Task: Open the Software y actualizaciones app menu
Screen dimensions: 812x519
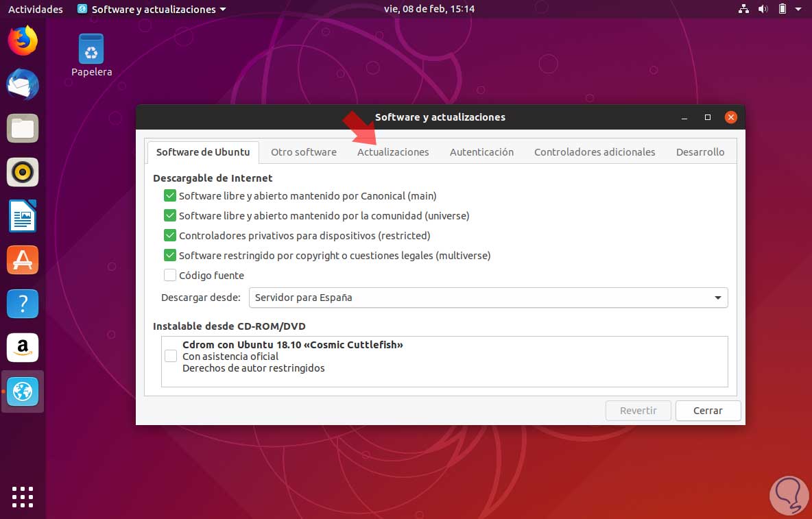Action: (x=152, y=9)
